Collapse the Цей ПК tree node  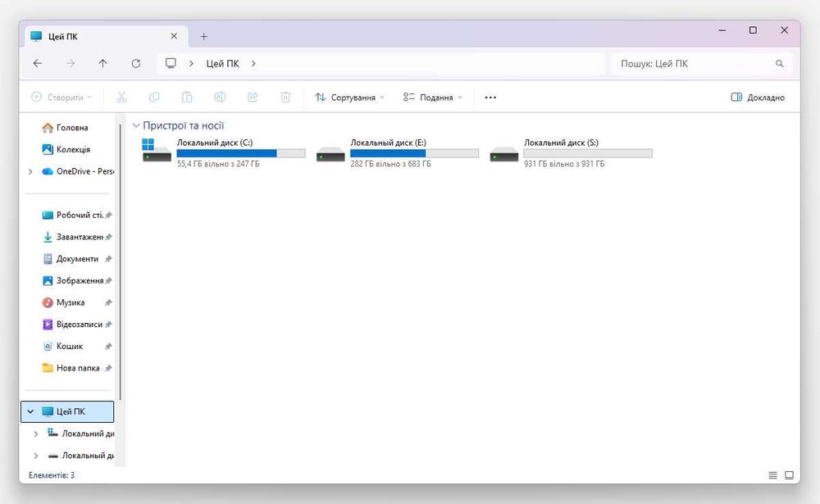pyautogui.click(x=30, y=411)
